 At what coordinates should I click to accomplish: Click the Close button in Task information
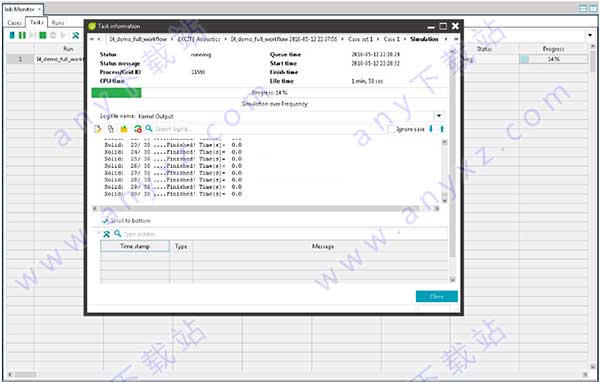pyautogui.click(x=437, y=296)
